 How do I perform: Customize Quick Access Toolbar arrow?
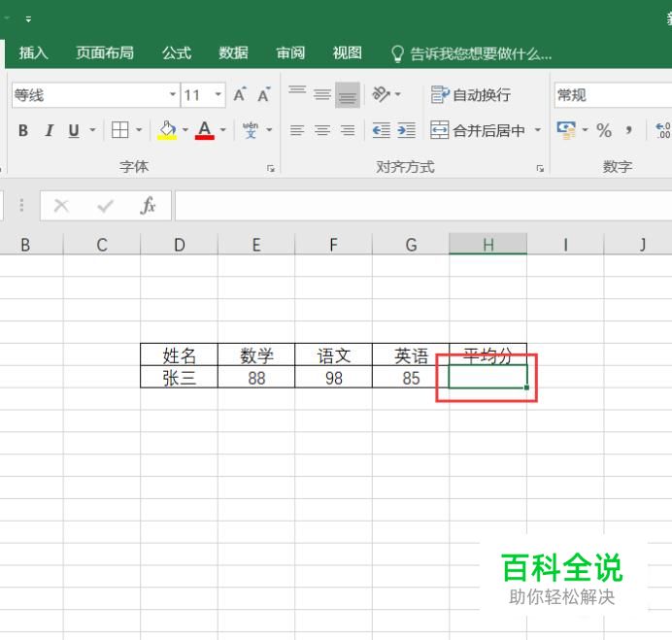28,19
